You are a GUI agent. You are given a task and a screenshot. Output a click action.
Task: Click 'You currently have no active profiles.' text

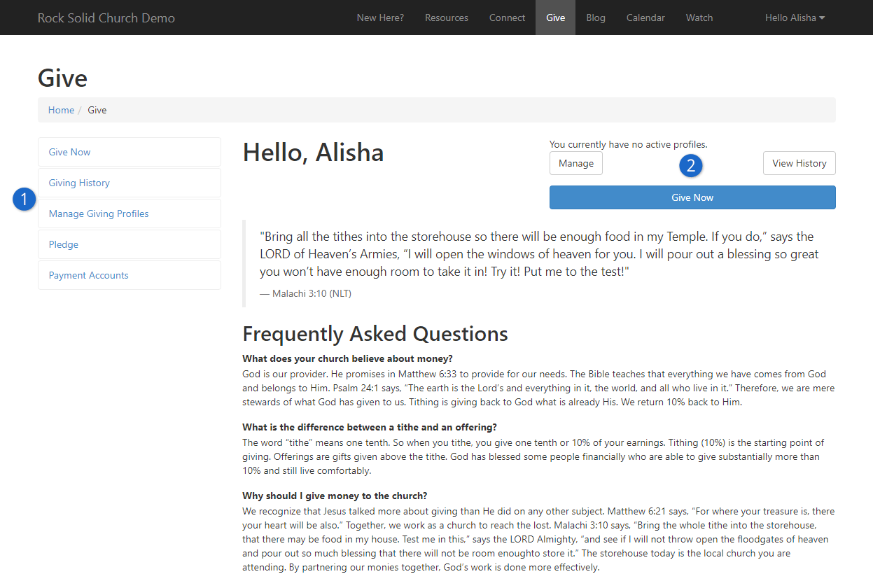[629, 144]
